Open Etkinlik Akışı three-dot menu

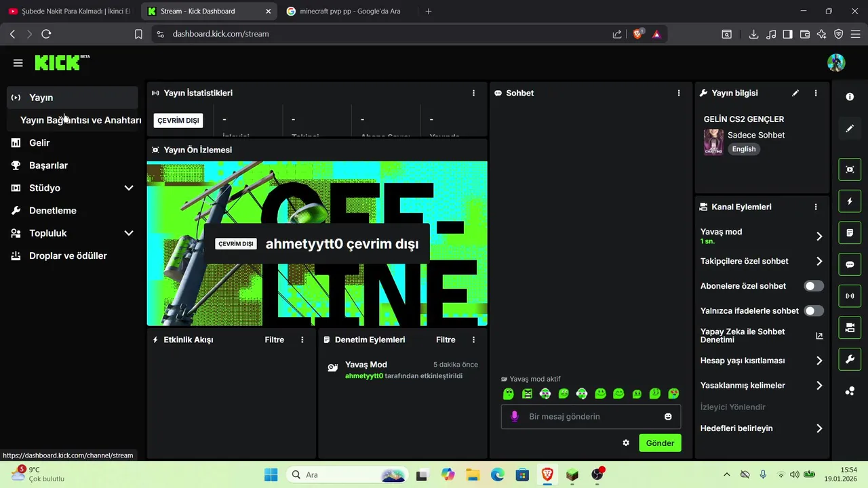coord(302,340)
